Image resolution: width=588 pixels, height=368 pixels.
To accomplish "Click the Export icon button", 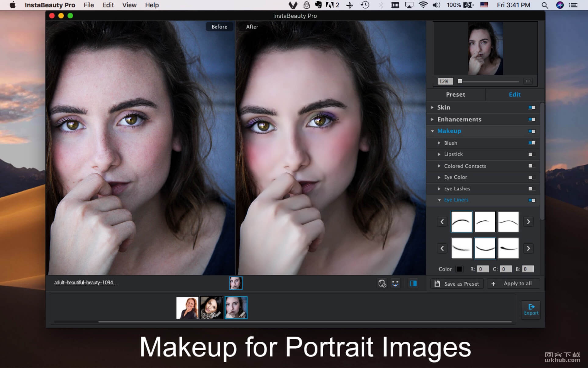I will point(531,310).
